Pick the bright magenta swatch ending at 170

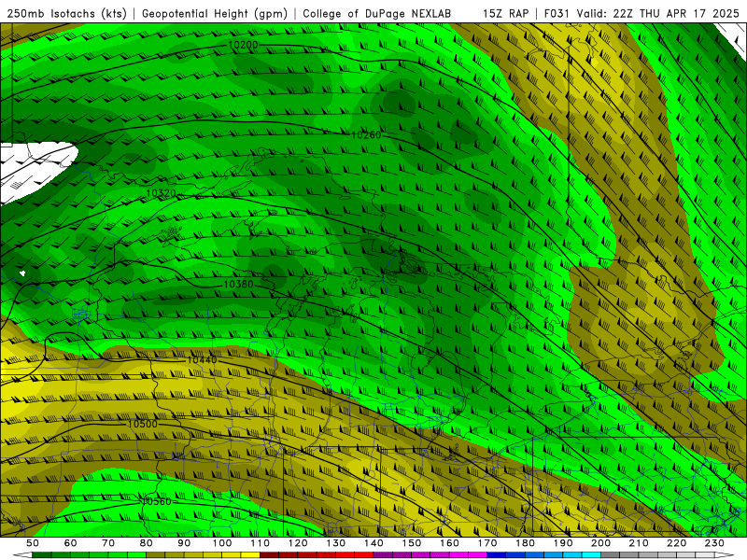coord(477,555)
